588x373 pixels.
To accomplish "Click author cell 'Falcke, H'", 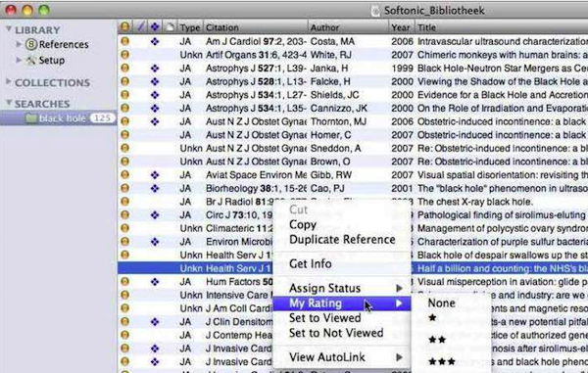I will click(330, 81).
